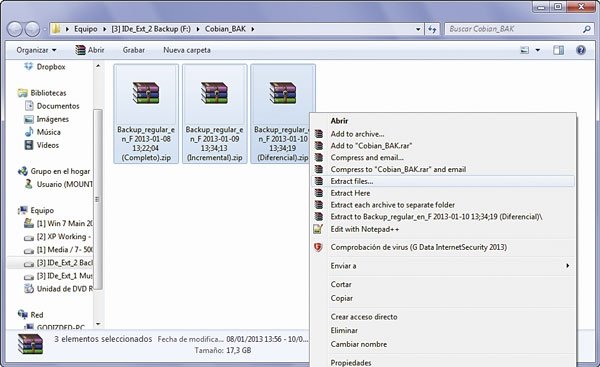
Task: Toggle the preview pane icon
Action: (x=558, y=50)
